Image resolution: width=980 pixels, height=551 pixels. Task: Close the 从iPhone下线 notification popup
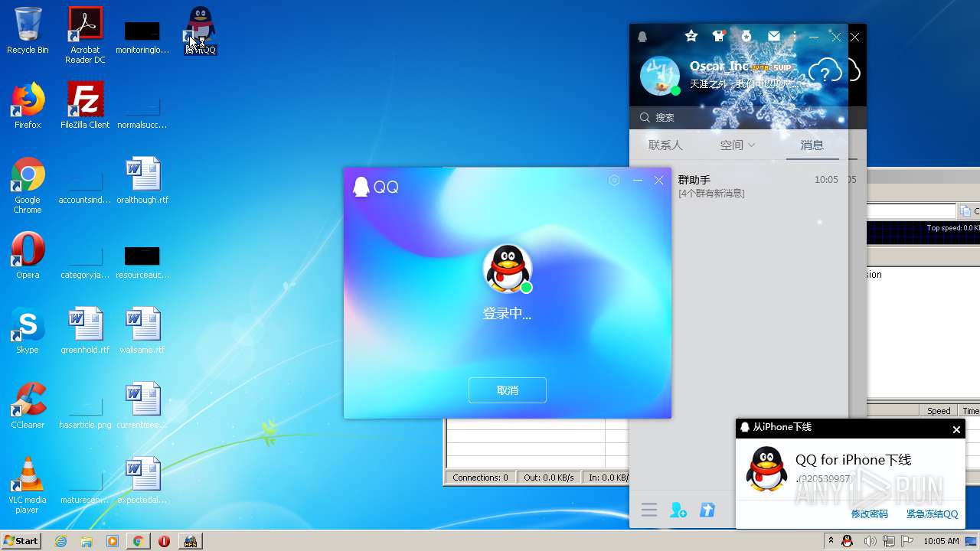pyautogui.click(x=956, y=429)
